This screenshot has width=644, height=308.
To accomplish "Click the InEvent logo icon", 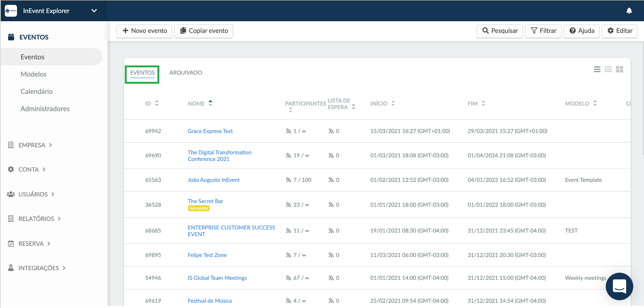I will point(11,11).
